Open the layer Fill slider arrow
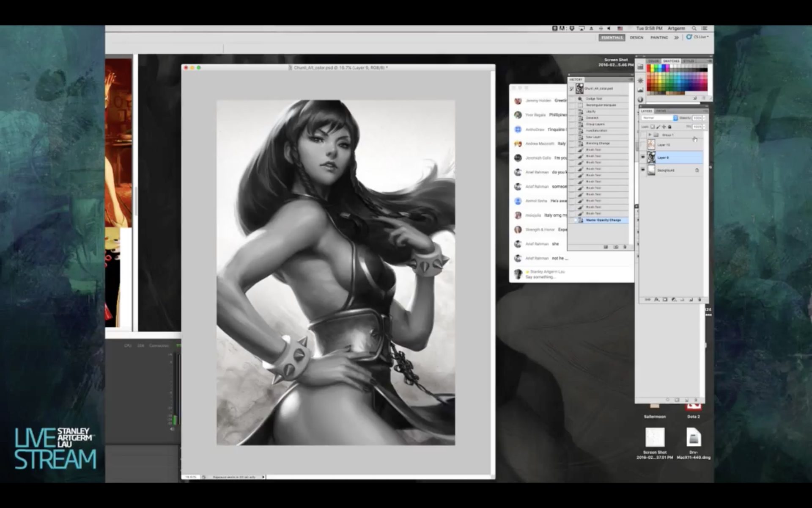The height and width of the screenshot is (508, 812). click(x=704, y=127)
